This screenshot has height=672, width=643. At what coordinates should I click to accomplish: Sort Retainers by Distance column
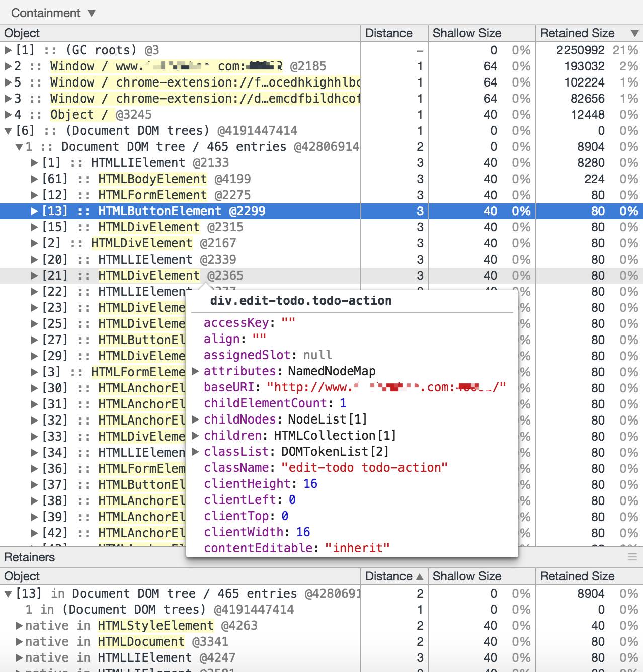394,576
